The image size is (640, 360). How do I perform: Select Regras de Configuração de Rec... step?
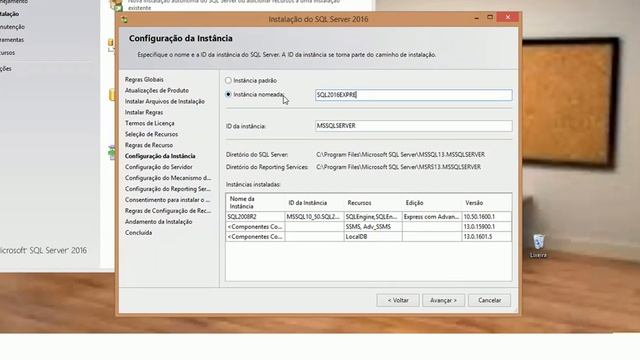(168, 211)
